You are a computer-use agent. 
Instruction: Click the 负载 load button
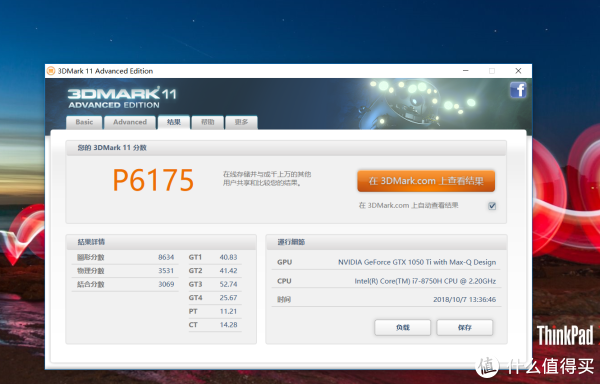(x=403, y=328)
